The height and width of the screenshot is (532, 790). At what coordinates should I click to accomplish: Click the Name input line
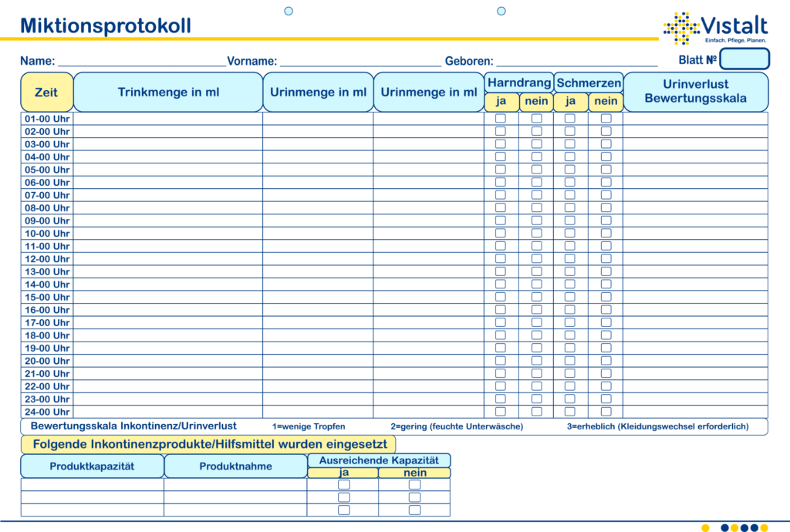(x=141, y=62)
